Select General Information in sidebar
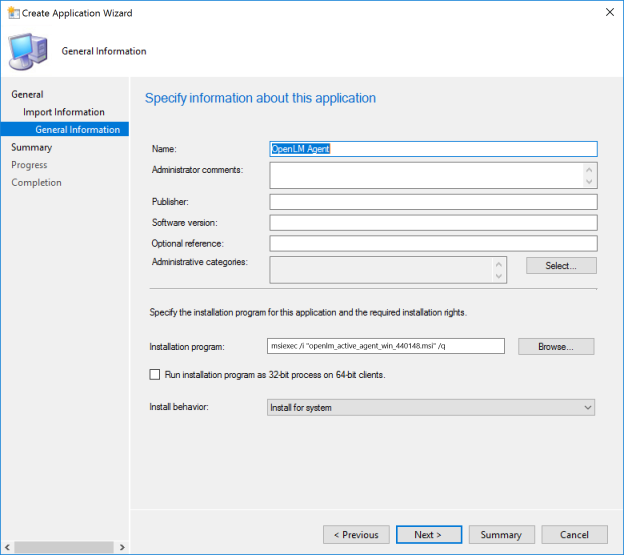The image size is (624, 555). 76,129
